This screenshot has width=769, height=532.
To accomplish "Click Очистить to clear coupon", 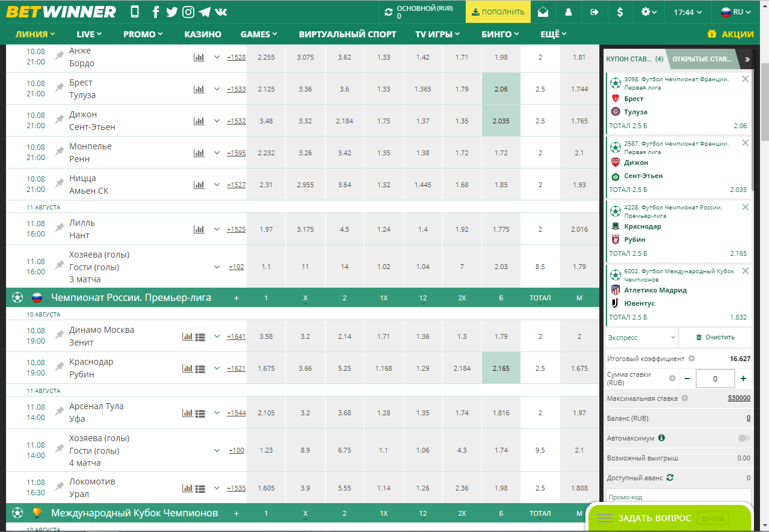I will coord(715,338).
